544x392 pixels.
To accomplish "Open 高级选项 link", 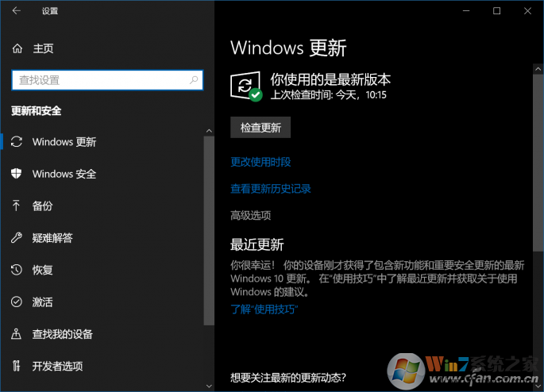I will tap(250, 216).
